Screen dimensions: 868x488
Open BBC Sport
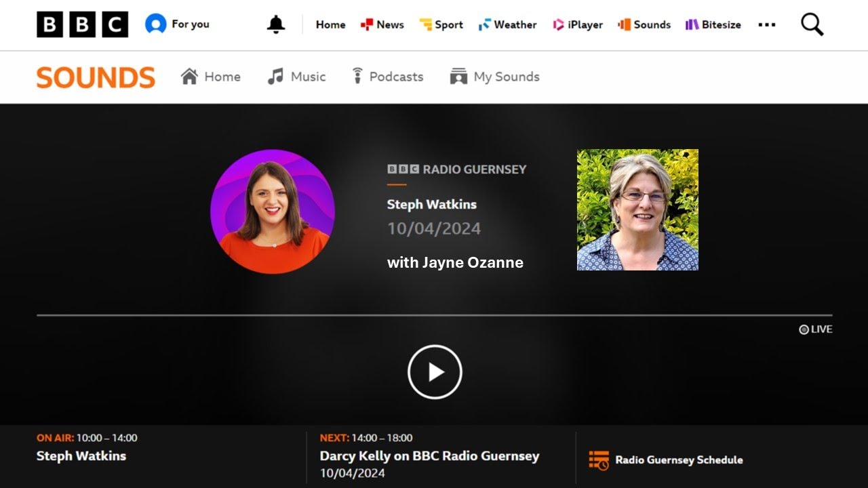(441, 24)
